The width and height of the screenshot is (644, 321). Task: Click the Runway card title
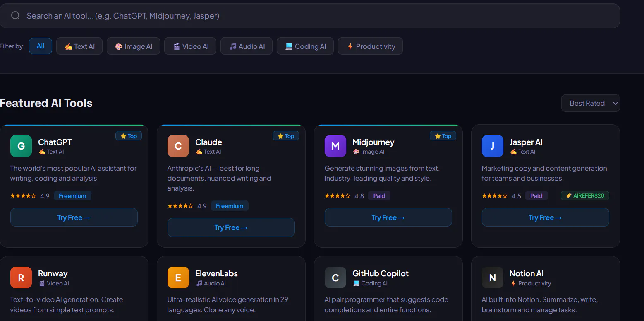pyautogui.click(x=53, y=273)
